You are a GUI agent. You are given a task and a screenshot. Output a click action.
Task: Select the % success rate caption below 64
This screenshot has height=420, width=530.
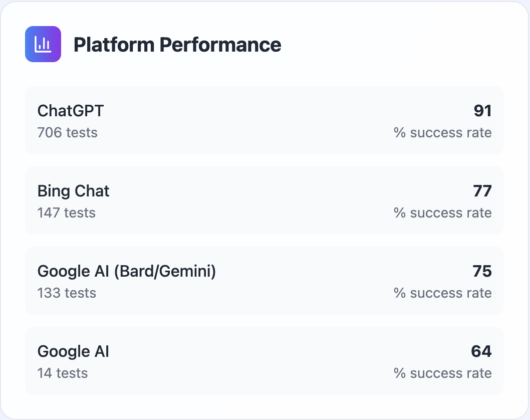[x=442, y=373]
